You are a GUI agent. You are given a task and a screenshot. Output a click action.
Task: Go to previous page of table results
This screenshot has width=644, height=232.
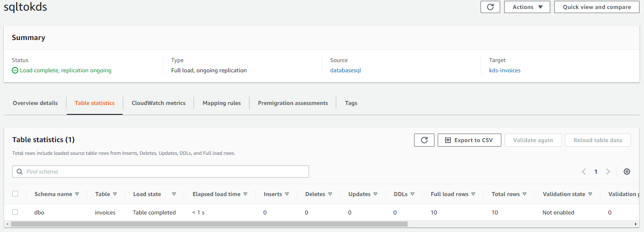[x=584, y=172]
